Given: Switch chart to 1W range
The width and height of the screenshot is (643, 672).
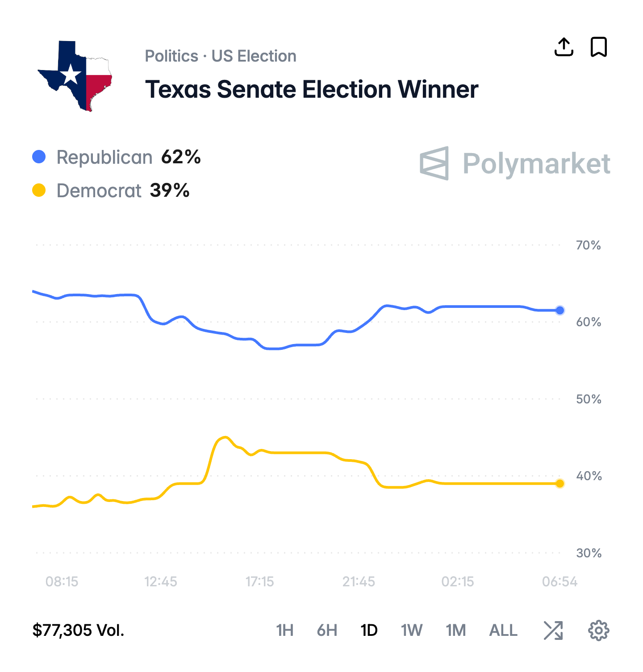Looking at the screenshot, I should pyautogui.click(x=411, y=630).
